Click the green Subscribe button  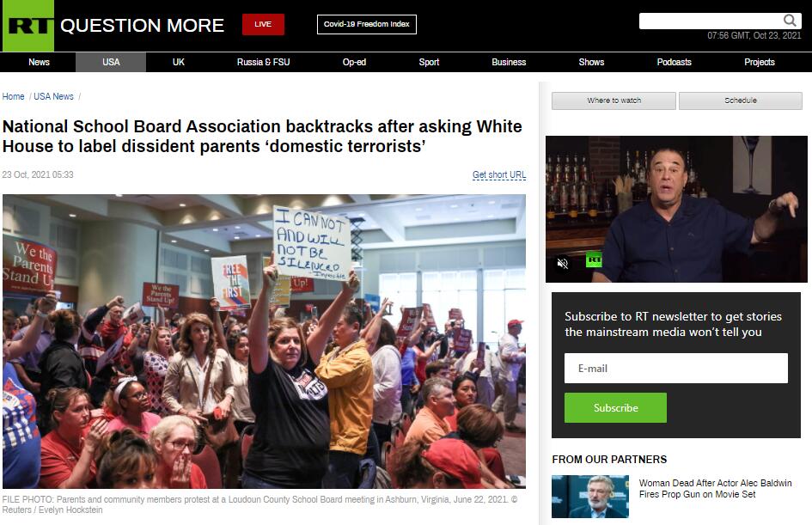[x=615, y=407]
